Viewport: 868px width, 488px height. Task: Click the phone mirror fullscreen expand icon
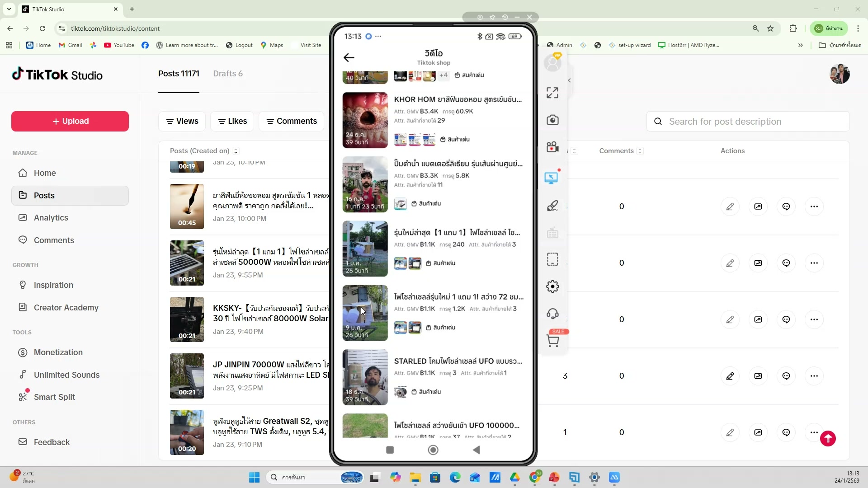[x=552, y=93]
